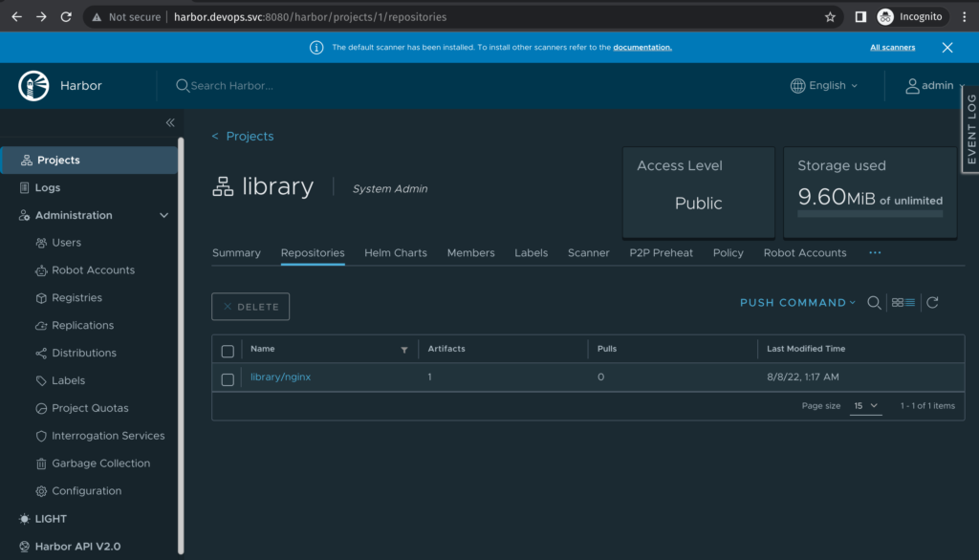979x560 pixels.
Task: Open the admin user dropdown
Action: pos(935,86)
